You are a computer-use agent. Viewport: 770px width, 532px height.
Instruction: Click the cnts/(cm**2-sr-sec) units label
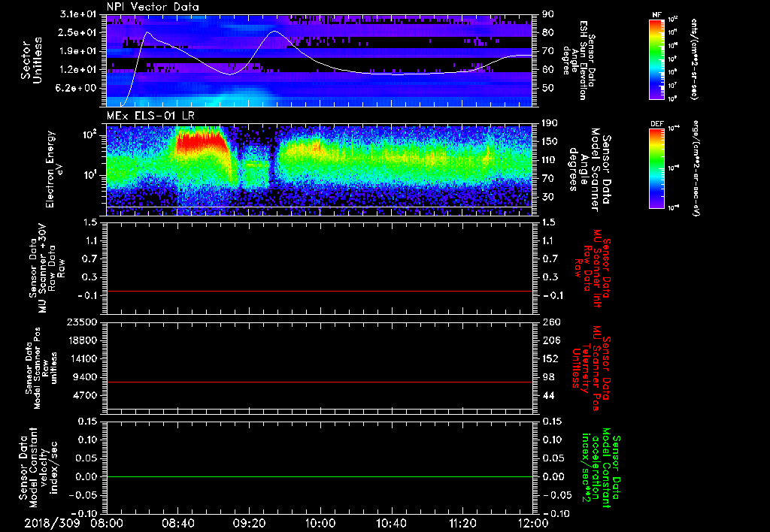pyautogui.click(x=694, y=59)
